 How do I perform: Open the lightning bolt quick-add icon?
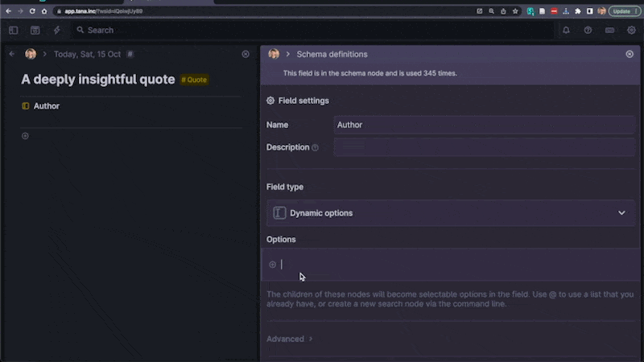pyautogui.click(x=56, y=30)
